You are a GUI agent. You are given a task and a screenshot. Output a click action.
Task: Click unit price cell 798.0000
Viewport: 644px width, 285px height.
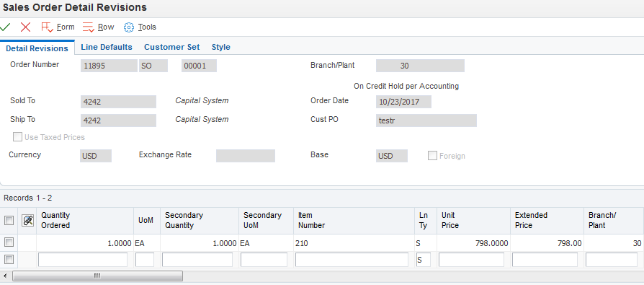pos(473,243)
